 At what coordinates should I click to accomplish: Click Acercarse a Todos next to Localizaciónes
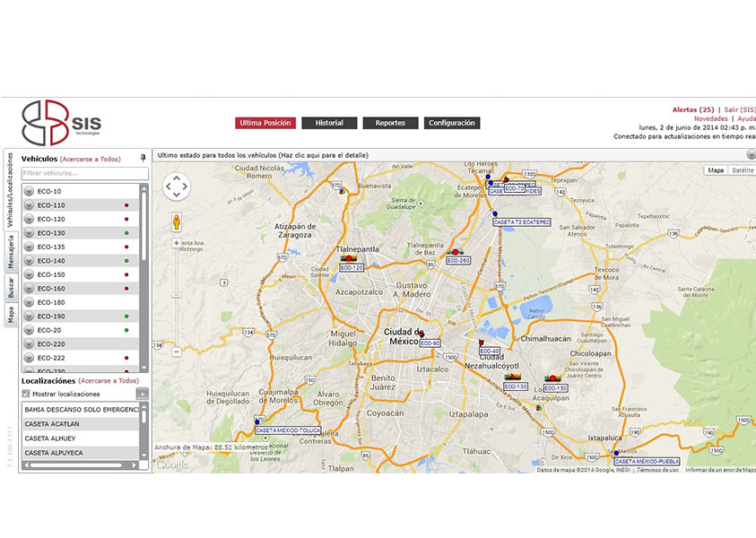pyautogui.click(x=109, y=381)
